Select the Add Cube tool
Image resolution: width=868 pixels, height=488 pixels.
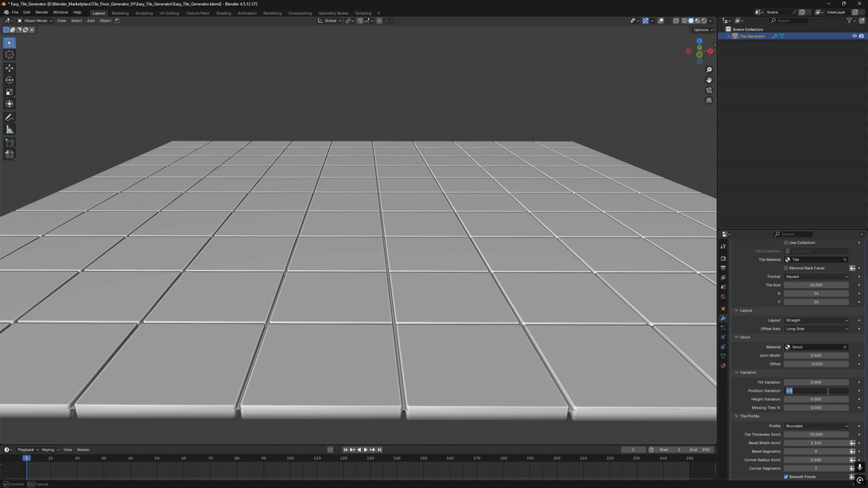(x=9, y=143)
